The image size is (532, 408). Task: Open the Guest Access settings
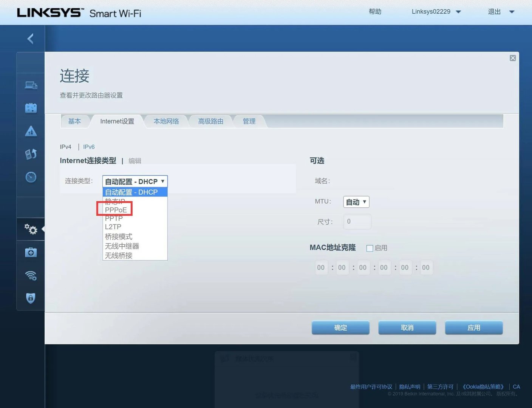point(31,108)
